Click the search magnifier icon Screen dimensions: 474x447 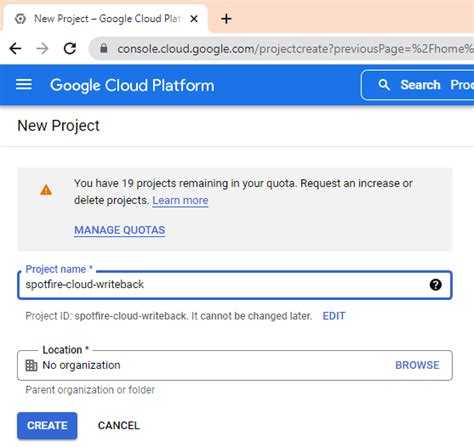(x=384, y=85)
